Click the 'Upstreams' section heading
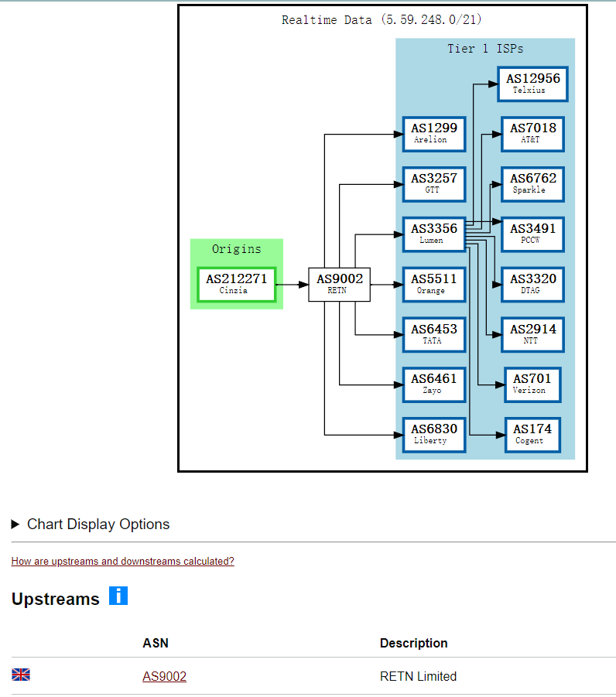The width and height of the screenshot is (616, 697). pos(56,599)
